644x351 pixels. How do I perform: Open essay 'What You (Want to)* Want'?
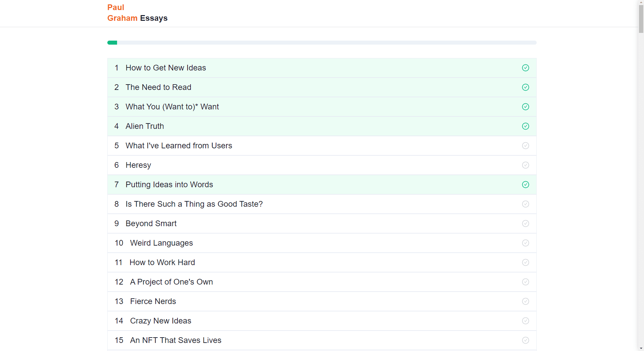(172, 107)
